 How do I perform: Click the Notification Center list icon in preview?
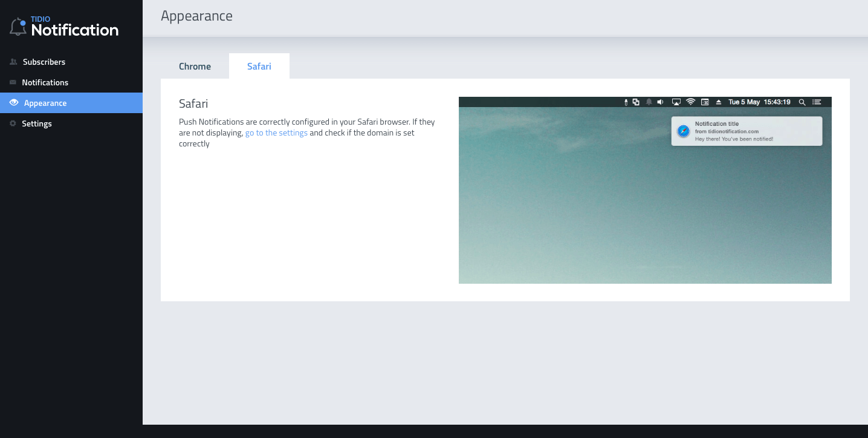[817, 102]
